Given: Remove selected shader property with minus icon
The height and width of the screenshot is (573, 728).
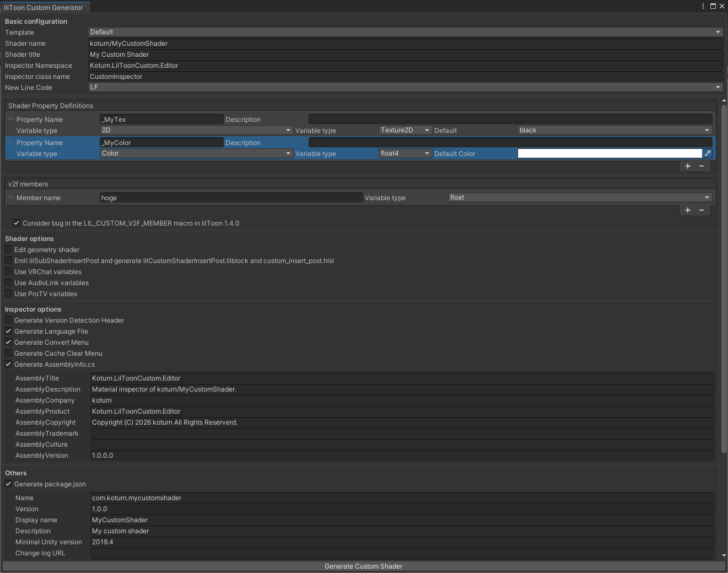Looking at the screenshot, I should point(702,166).
